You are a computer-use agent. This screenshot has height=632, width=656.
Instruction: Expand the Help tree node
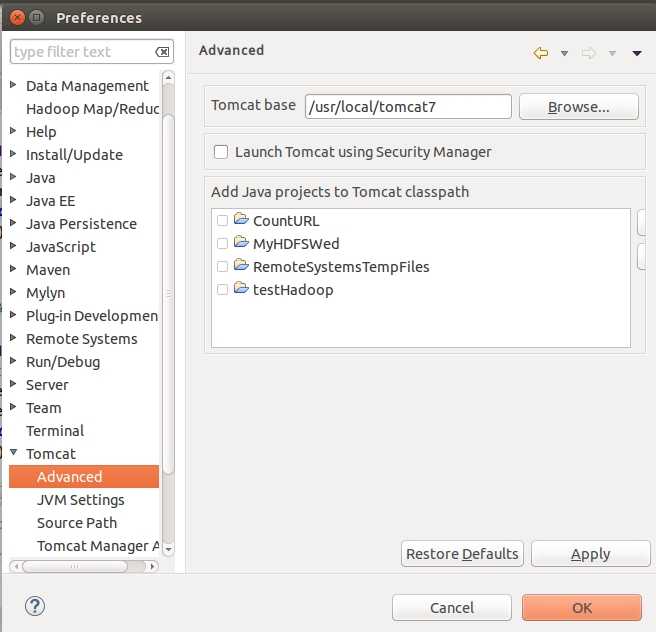(x=13, y=131)
